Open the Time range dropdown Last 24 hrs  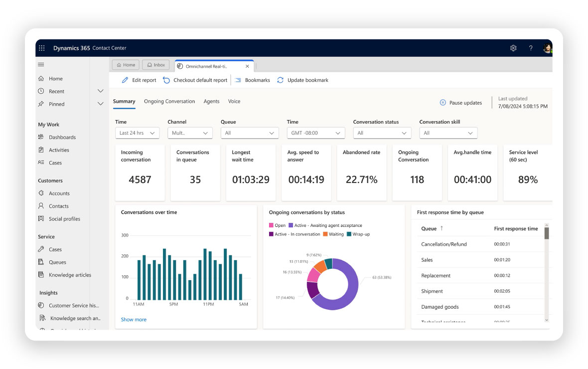pos(137,133)
